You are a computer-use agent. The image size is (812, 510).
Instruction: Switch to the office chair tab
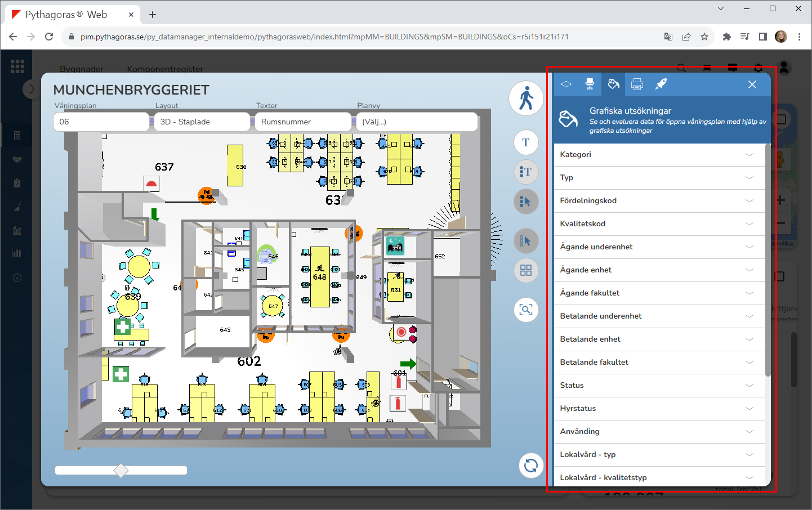590,84
